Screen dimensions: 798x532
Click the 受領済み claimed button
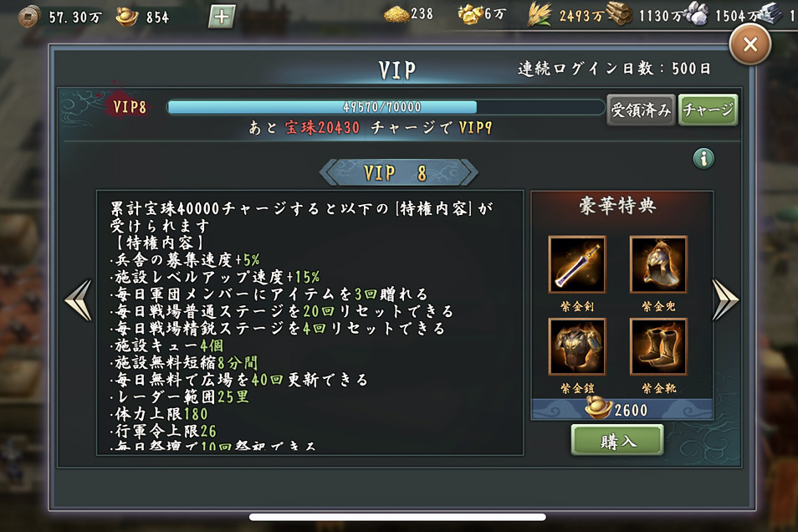[x=641, y=110]
